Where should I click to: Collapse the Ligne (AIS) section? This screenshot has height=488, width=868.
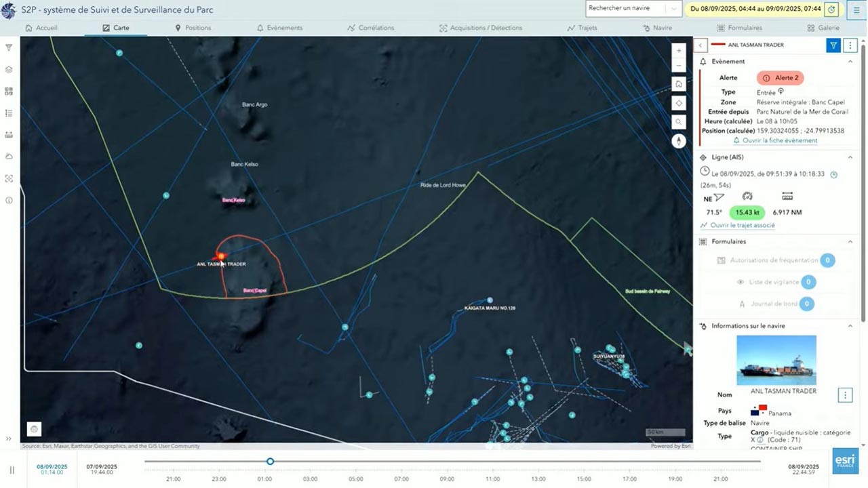tap(850, 157)
